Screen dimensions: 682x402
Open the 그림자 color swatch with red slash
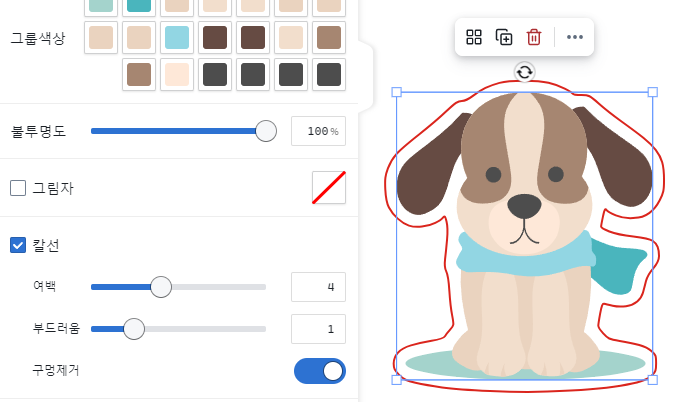point(329,188)
